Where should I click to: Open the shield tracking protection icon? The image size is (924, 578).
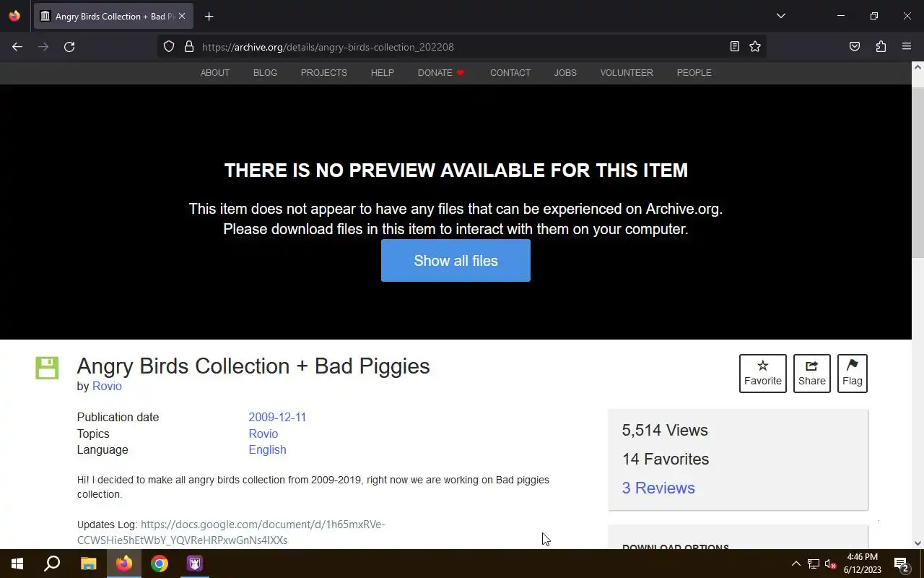[169, 47]
